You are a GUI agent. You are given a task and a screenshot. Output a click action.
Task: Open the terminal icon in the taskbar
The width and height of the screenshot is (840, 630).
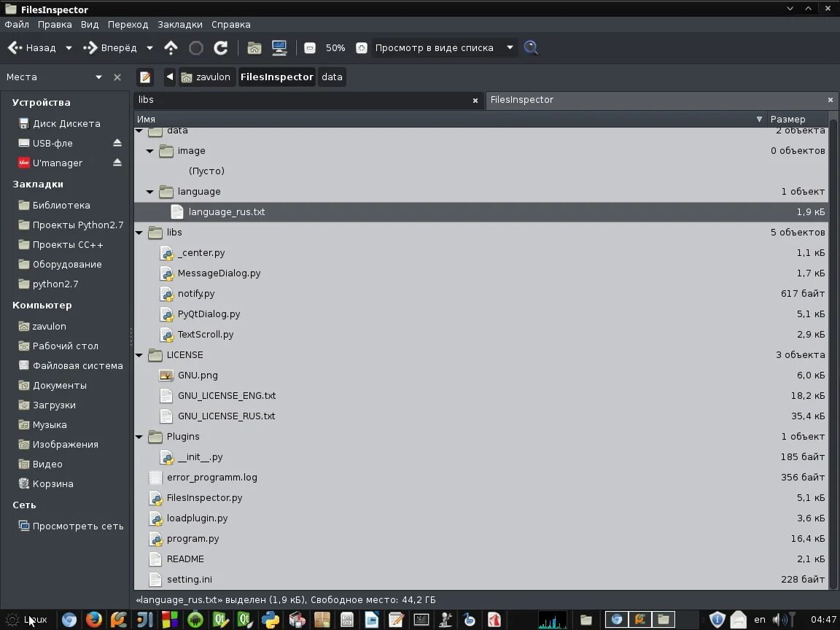421,620
